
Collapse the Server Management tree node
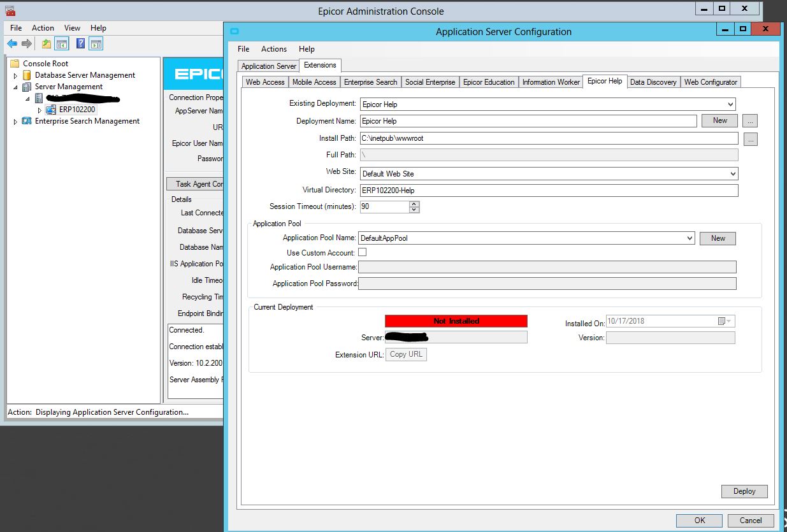click(x=16, y=87)
